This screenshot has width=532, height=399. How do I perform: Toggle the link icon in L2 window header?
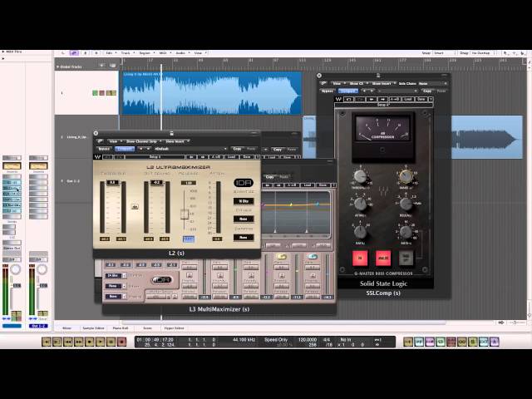[x=100, y=141]
